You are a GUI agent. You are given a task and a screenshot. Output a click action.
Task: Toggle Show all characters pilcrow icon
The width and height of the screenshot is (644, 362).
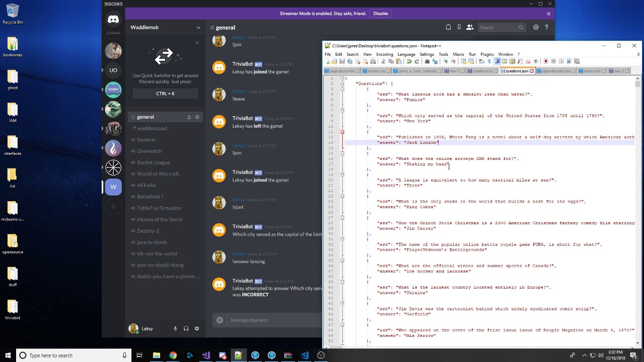[489, 61]
